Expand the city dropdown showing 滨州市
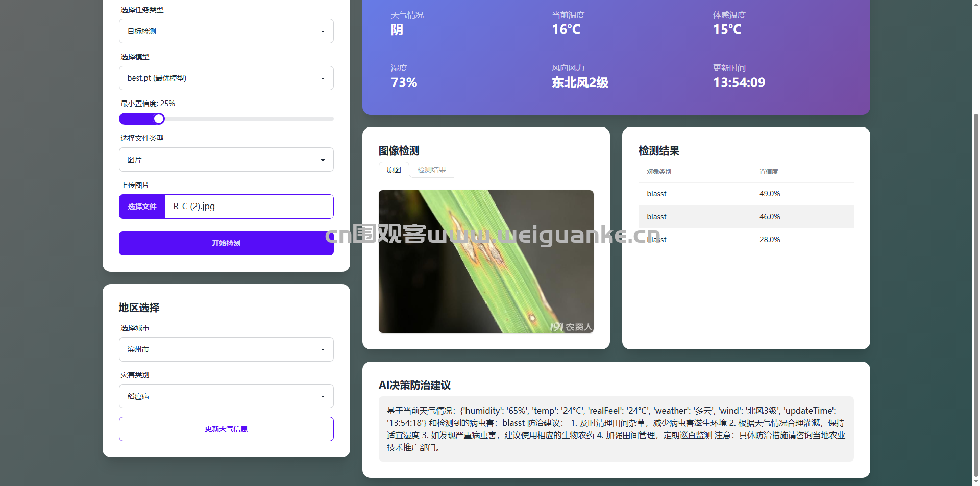980x486 pixels. click(226, 349)
